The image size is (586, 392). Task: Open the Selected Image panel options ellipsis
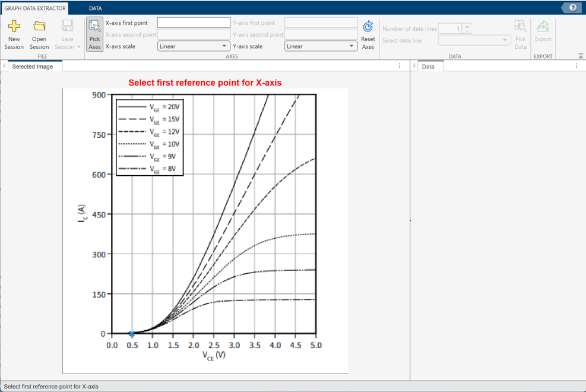point(400,66)
